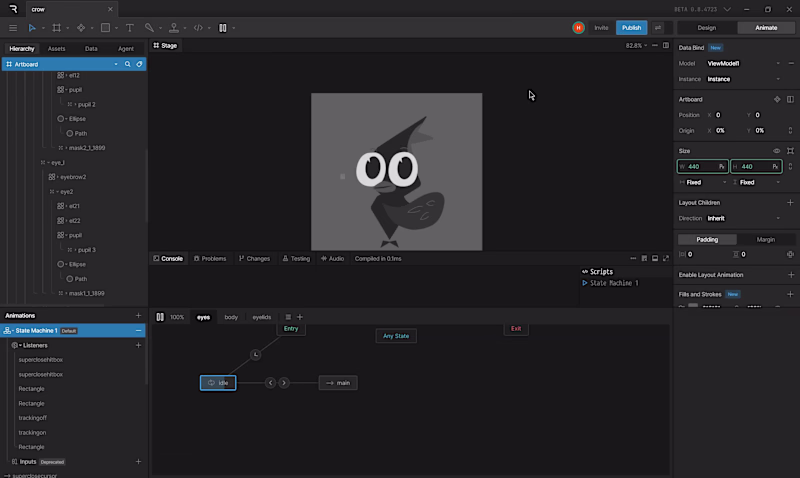
Task: Toggle Origin link stepper
Action: pos(790,131)
